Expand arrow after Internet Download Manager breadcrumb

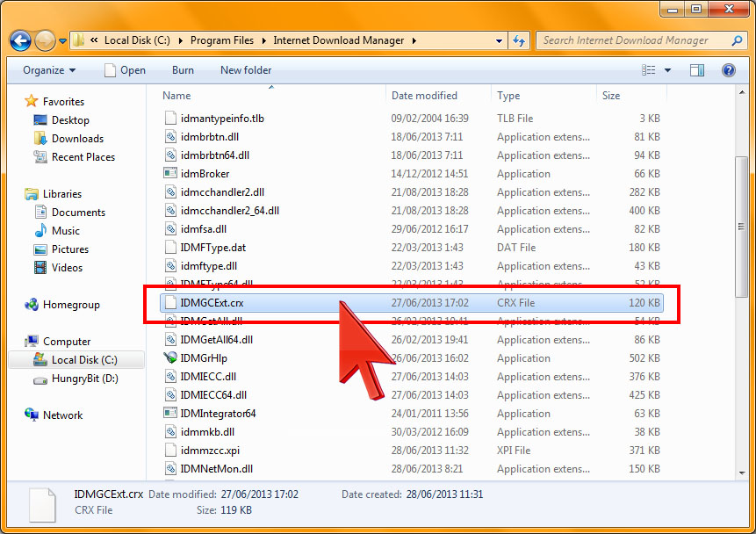[x=414, y=41]
